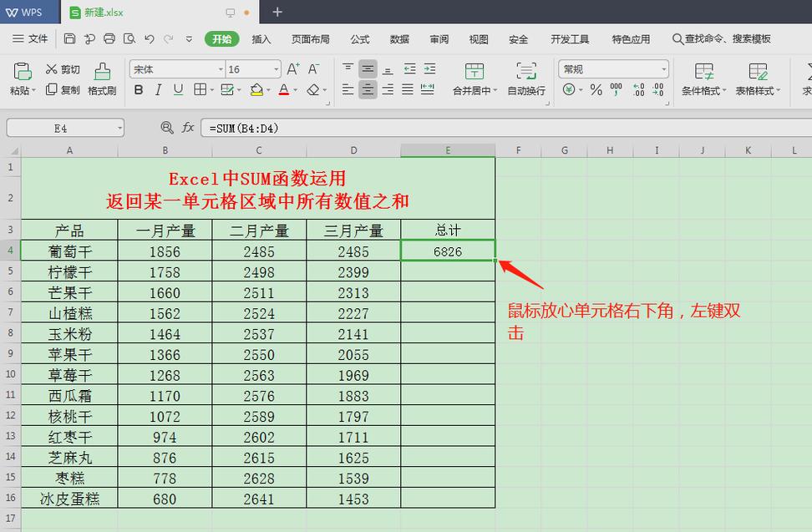
Task: Toggle Bold formatting
Action: tap(139, 89)
